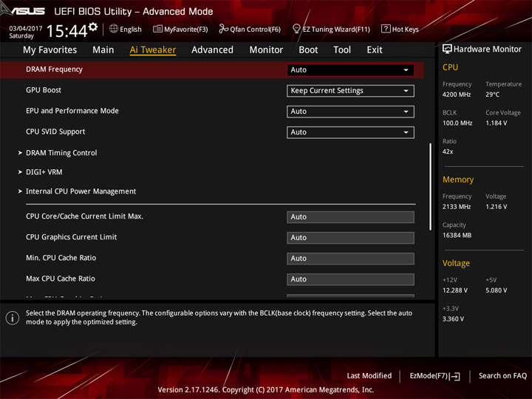Click CPU Core/Cache Current Limit Max. field
The height and width of the screenshot is (399, 532).
pos(350,216)
